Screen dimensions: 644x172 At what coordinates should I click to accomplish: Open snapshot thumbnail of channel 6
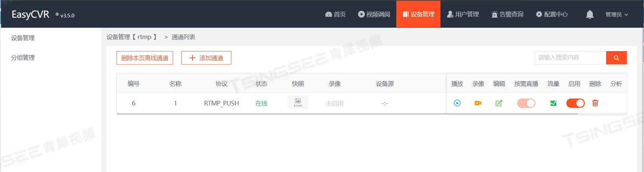[x=298, y=103]
